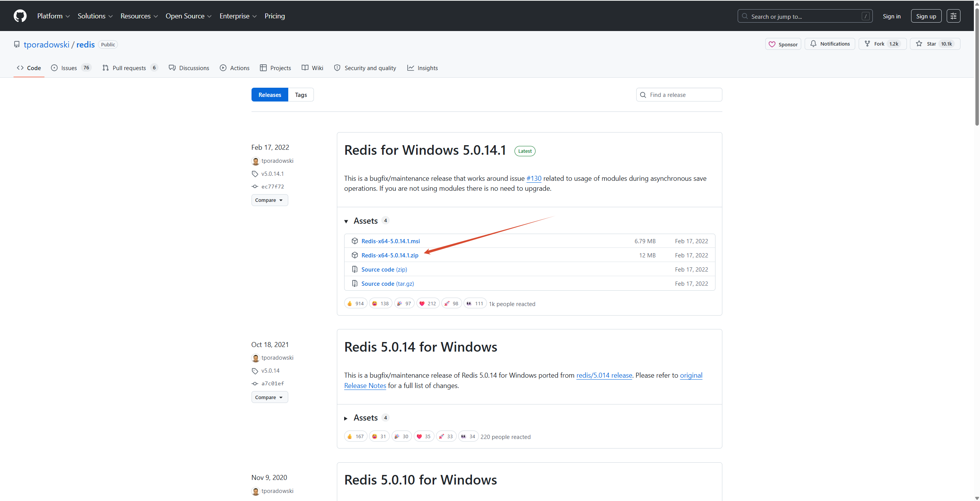
Task: Open the Redis 5.0.14 for Windows title
Action: pos(421,347)
